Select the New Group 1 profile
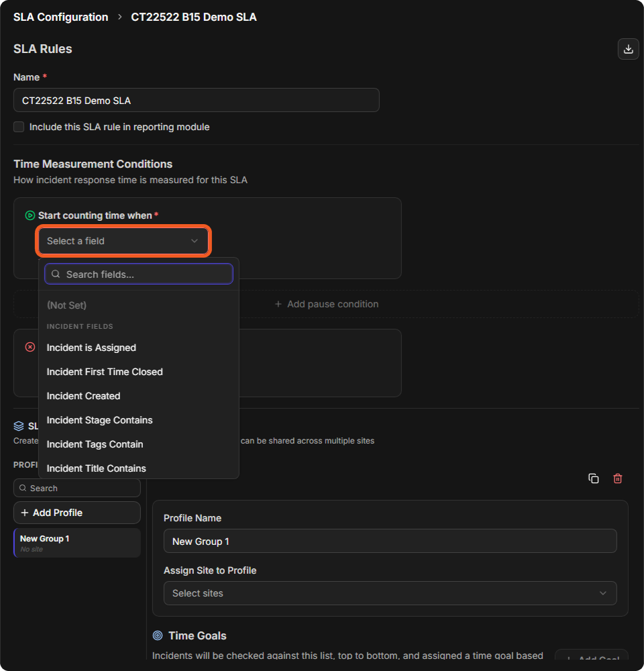Viewport: 644px width, 671px height. 77,543
